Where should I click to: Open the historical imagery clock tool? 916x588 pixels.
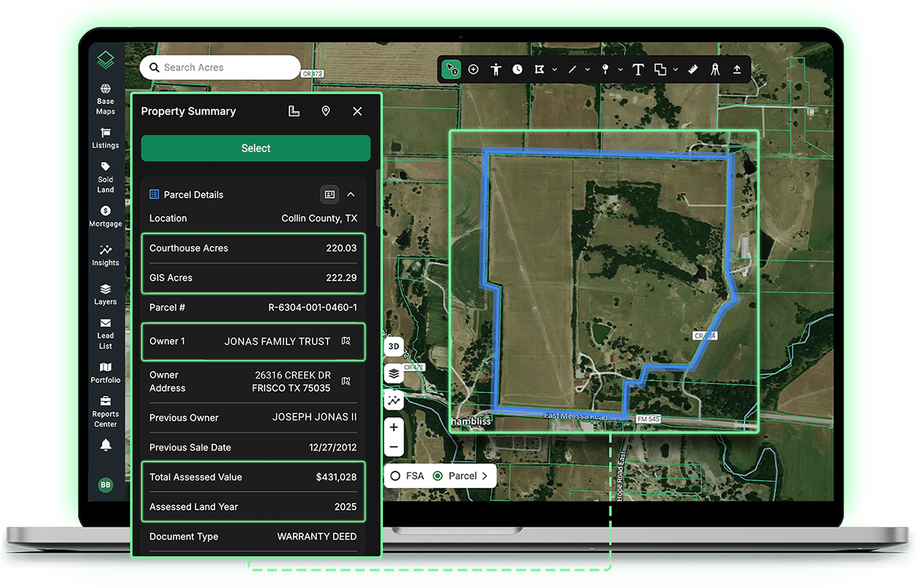pos(517,70)
